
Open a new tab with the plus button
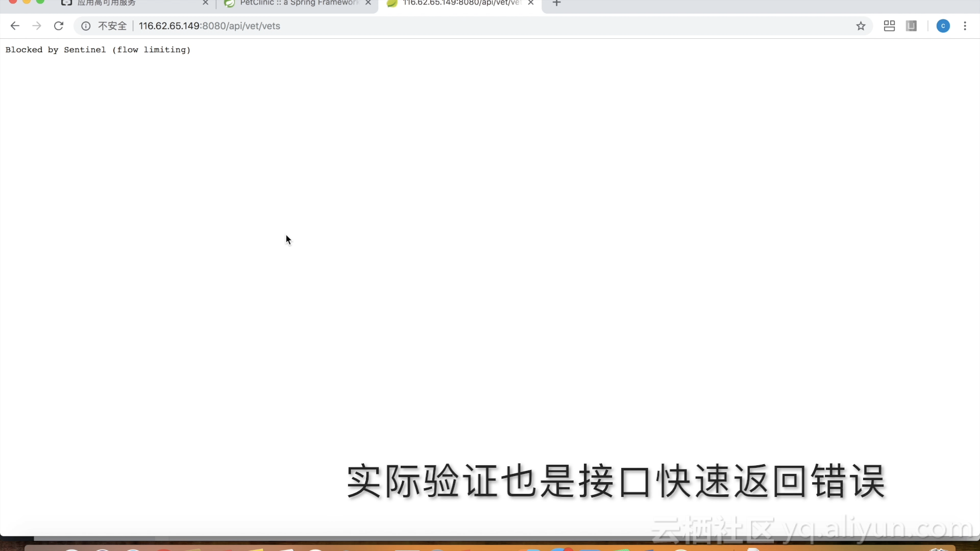click(556, 3)
